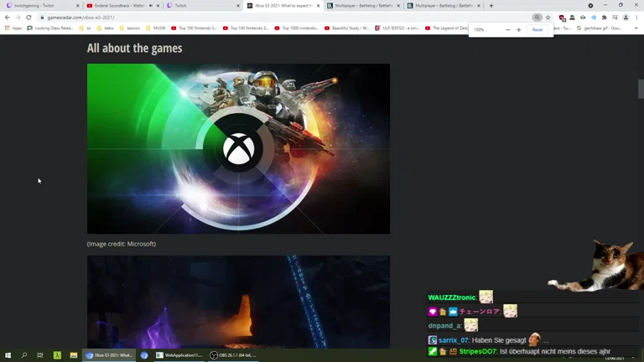Click the lock icon in address bar
Image resolution: width=644 pixels, height=362 pixels.
(x=42, y=18)
